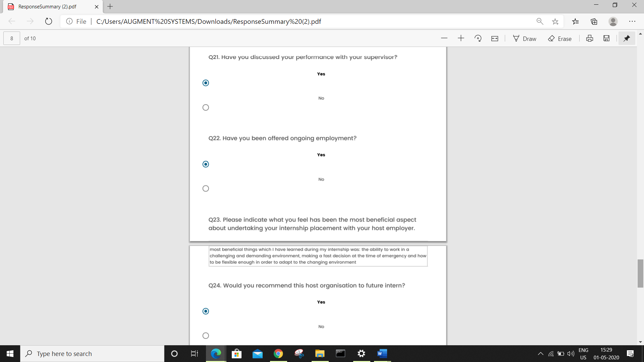Click the Q21 question text

(x=303, y=57)
